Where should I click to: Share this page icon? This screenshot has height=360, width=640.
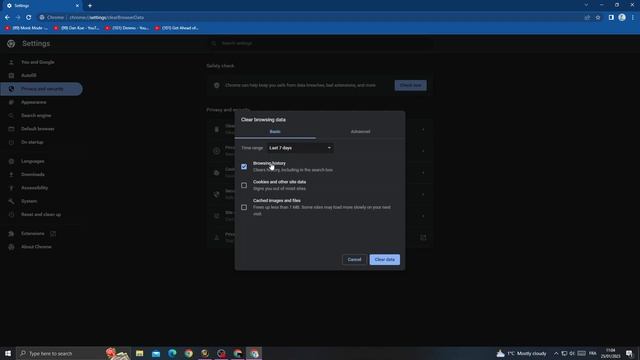tap(587, 18)
